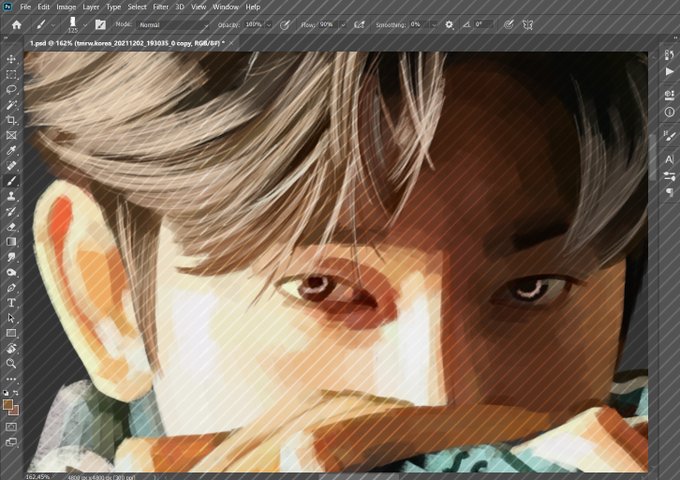The image size is (680, 480).
Task: Select the Brush tool in the left toolbar
Action: [11, 181]
